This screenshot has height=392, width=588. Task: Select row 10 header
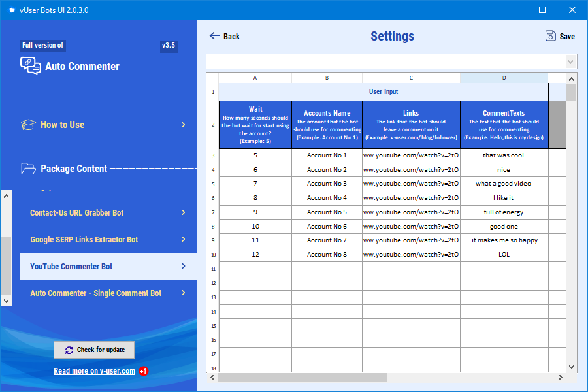point(213,255)
